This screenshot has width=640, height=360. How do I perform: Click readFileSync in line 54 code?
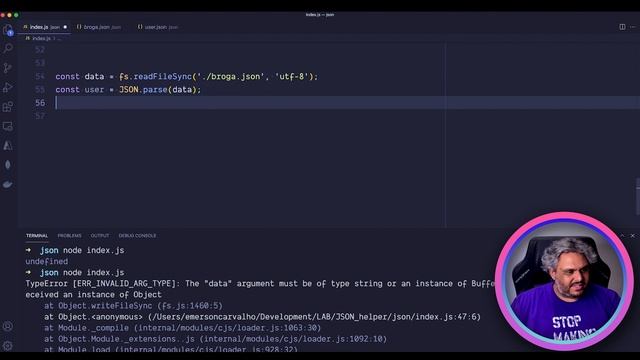pyautogui.click(x=162, y=76)
